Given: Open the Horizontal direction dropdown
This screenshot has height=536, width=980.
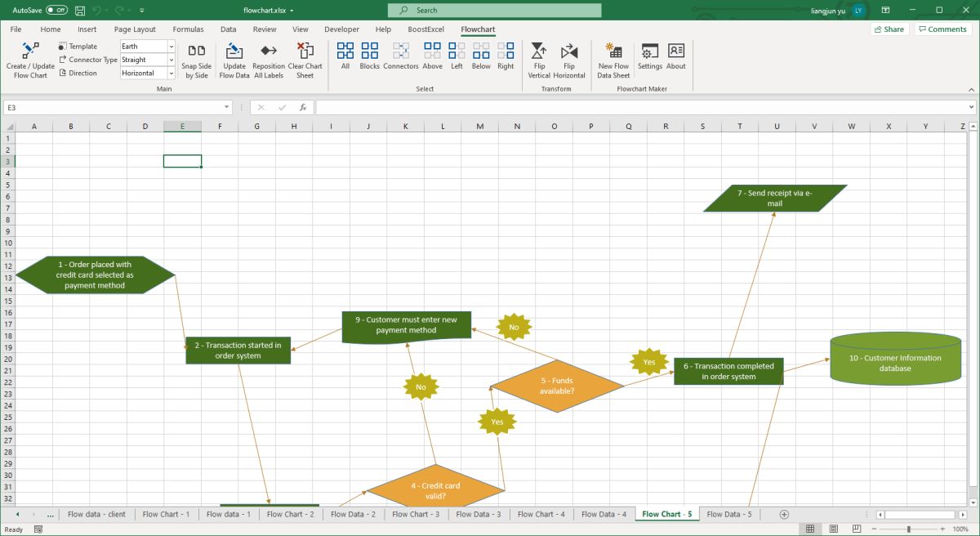Looking at the screenshot, I should click(x=171, y=73).
